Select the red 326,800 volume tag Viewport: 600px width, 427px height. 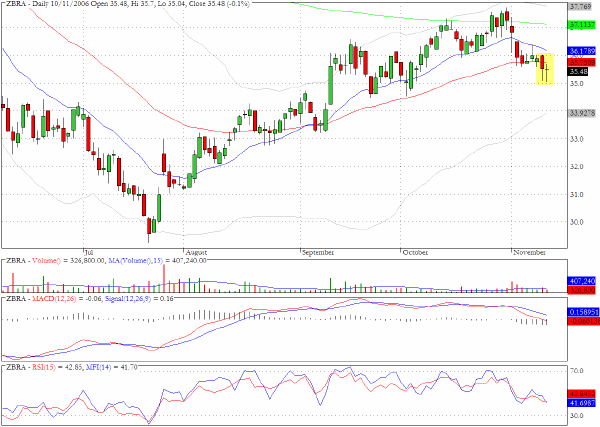pos(582,290)
